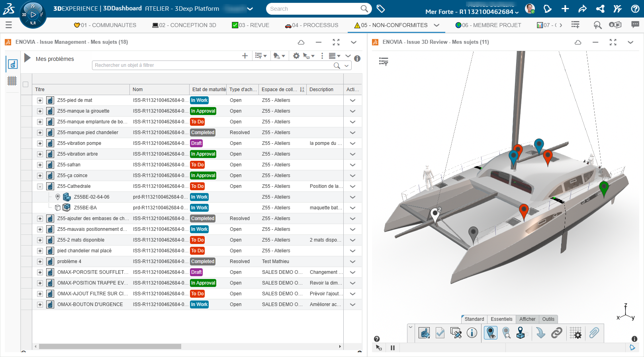
Task: Click the chain link icon in 3D toolbar
Action: pos(556,333)
